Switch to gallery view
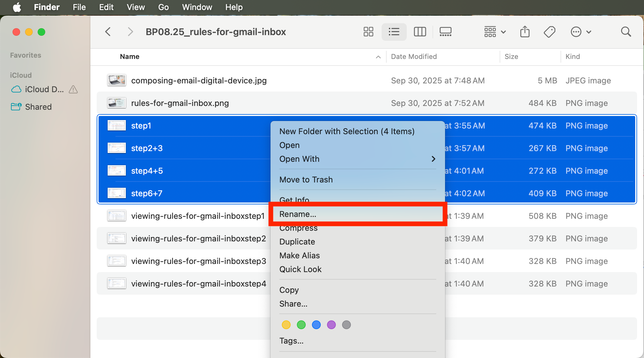 tap(445, 32)
